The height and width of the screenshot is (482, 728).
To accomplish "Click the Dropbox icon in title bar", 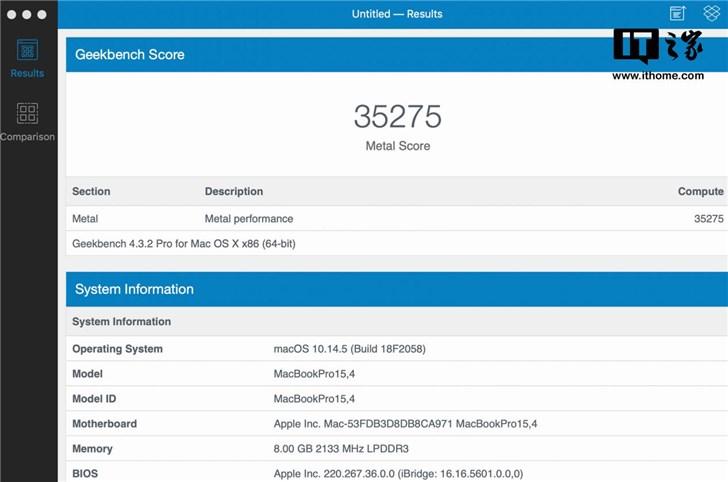I will pos(712,13).
